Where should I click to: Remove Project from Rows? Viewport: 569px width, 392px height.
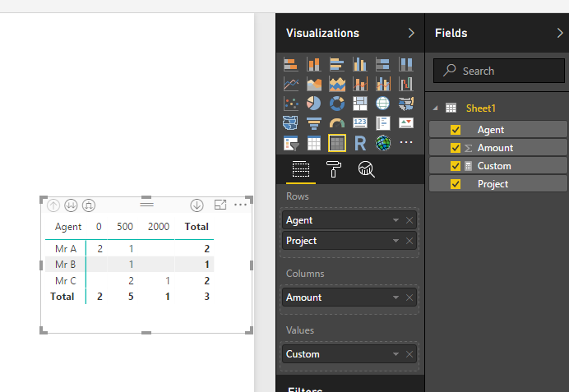(x=409, y=241)
